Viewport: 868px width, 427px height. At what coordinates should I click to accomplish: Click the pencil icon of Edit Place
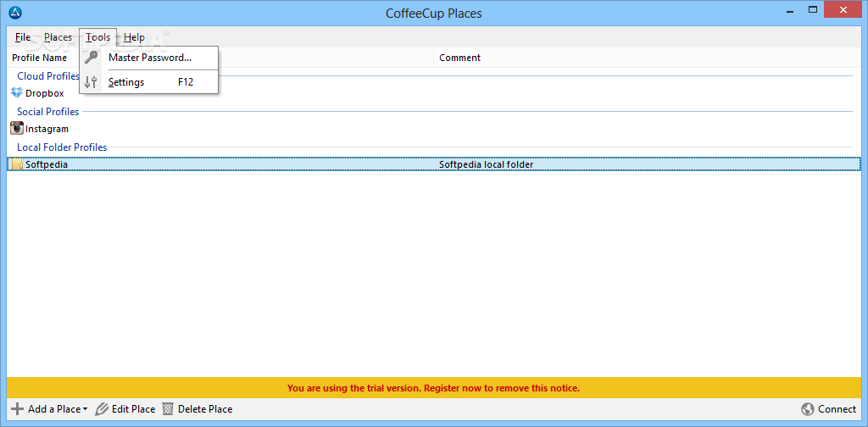[102, 409]
